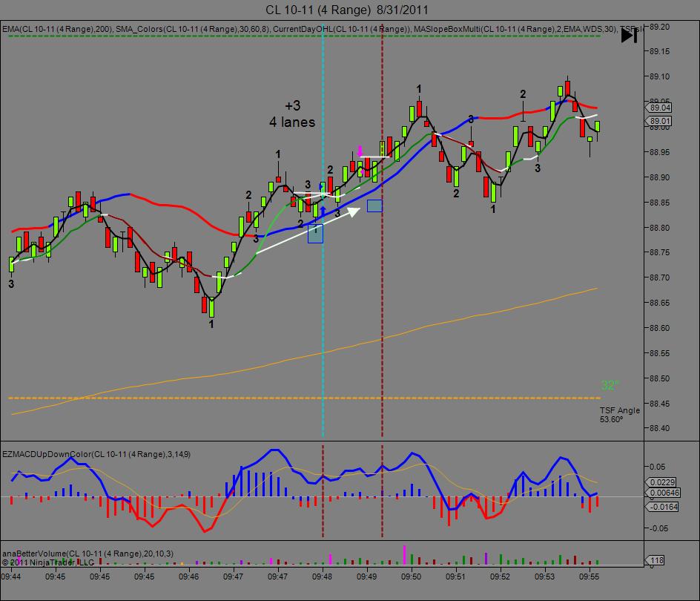
Task: Click the 88.60 price axis label
Action: [x=659, y=328]
